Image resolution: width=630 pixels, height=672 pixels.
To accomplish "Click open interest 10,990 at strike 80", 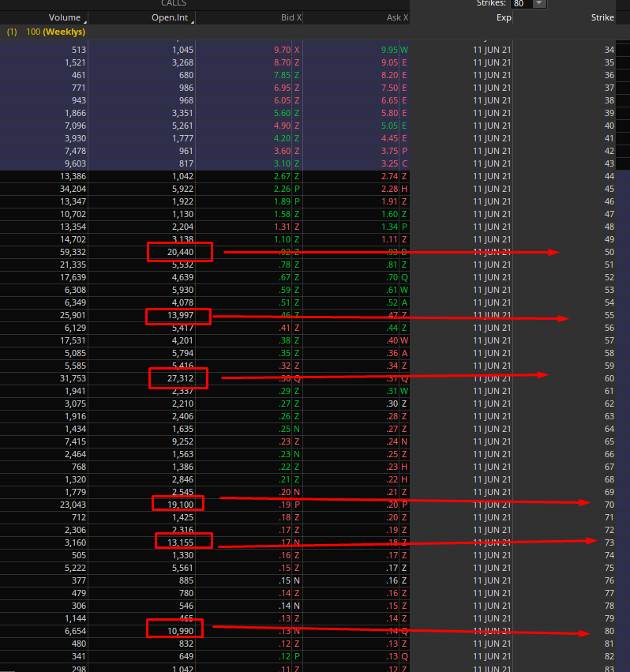I will coord(180,632).
